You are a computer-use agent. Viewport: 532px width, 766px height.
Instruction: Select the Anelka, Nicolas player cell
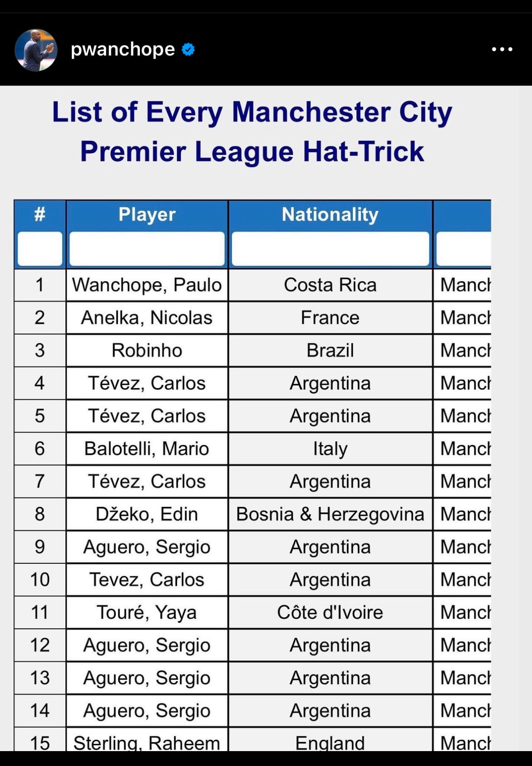click(x=147, y=318)
